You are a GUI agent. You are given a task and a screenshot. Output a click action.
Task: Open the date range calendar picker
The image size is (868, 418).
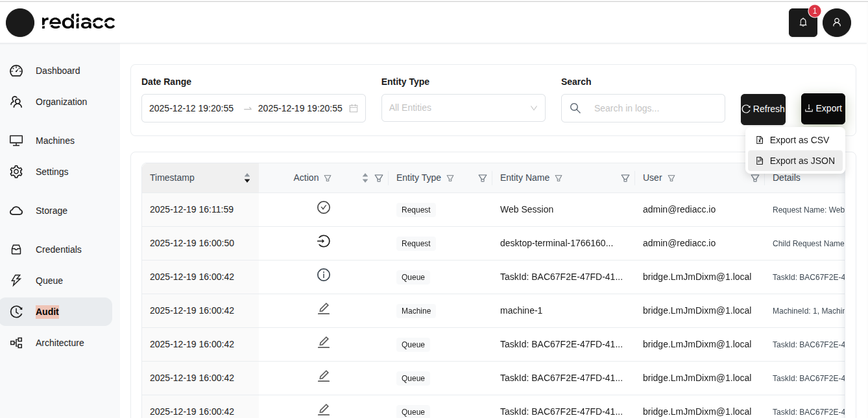click(354, 108)
